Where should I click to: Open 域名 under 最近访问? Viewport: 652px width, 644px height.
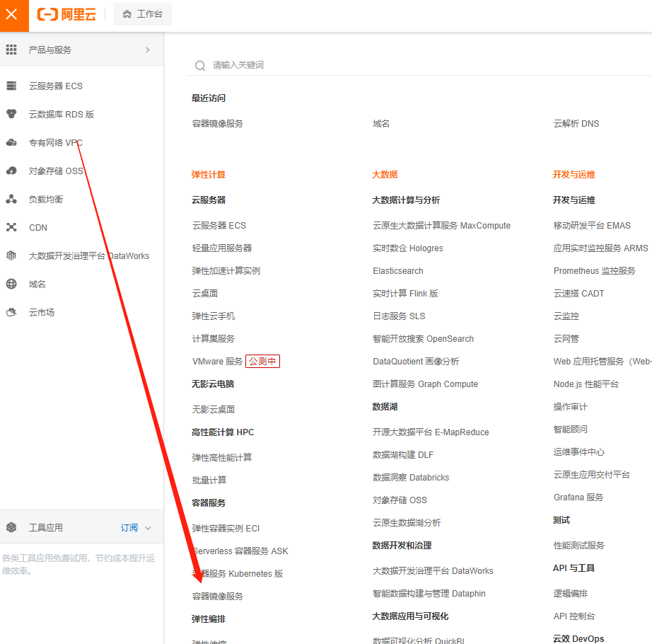click(381, 124)
